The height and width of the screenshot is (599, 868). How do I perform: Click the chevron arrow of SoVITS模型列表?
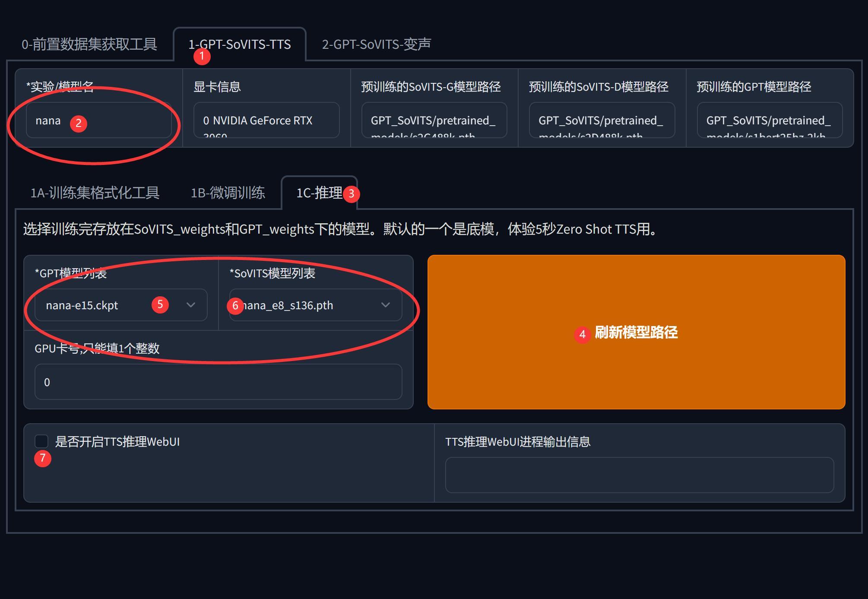[386, 305]
